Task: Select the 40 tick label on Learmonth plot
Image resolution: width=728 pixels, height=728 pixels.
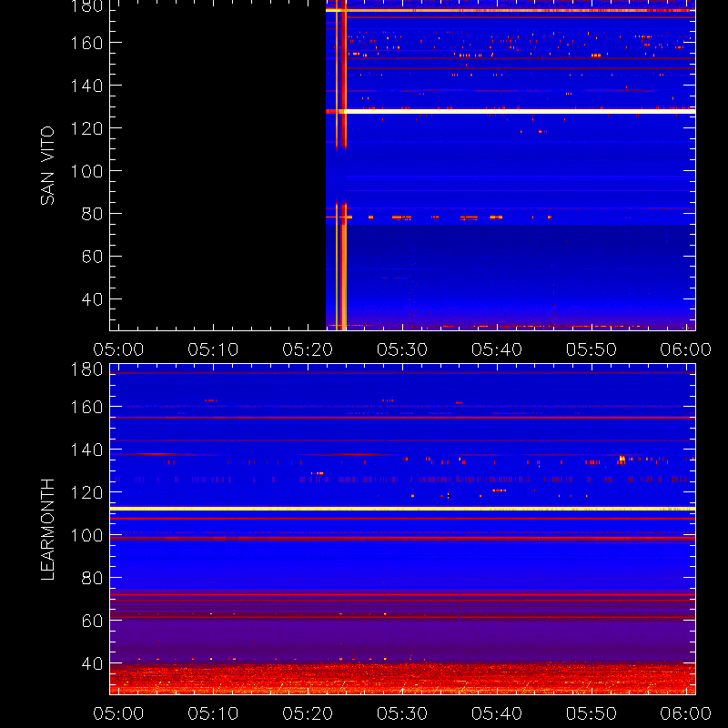Action: click(92, 663)
